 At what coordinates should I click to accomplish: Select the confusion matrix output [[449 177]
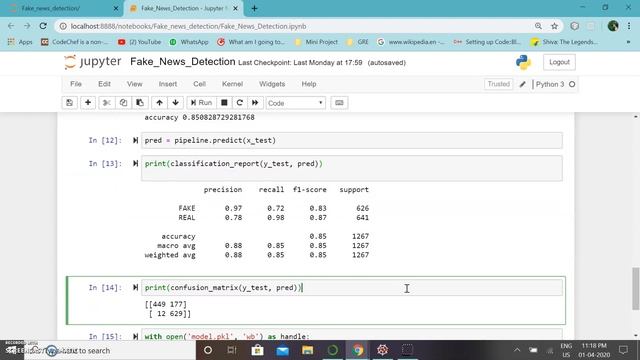166,304
